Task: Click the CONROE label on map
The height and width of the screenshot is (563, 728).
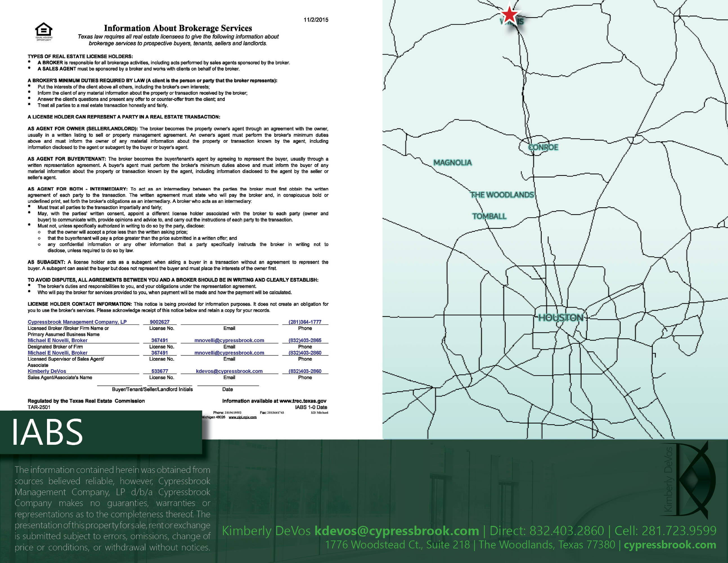Action: point(543,147)
